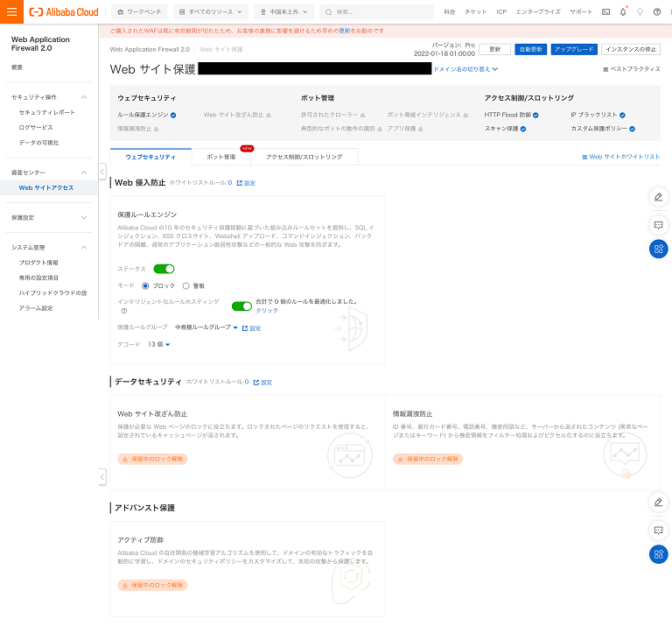Image resolution: width=672 pixels, height=633 pixels.
Task: Select the 警報 mode radio button
Action: 186,286
